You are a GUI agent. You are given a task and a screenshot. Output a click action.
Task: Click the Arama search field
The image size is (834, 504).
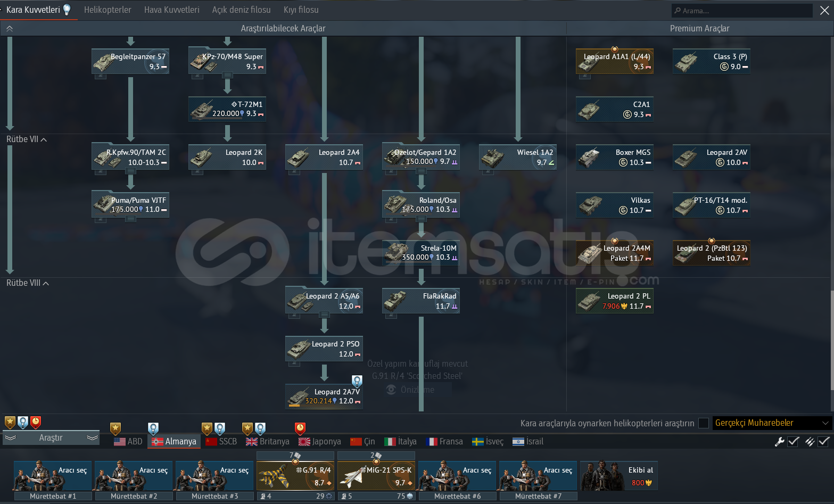click(x=742, y=11)
